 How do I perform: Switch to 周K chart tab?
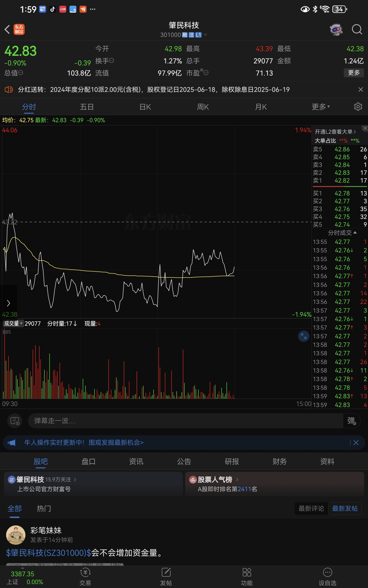coord(203,107)
